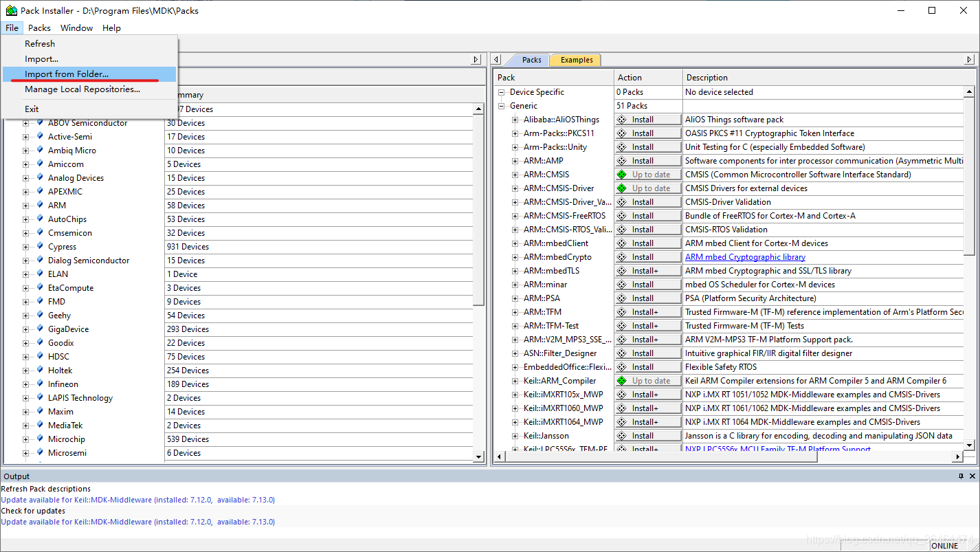Click the Maxim vendor diamond icon
Image resolution: width=980 pixels, height=552 pixels.
click(x=40, y=411)
